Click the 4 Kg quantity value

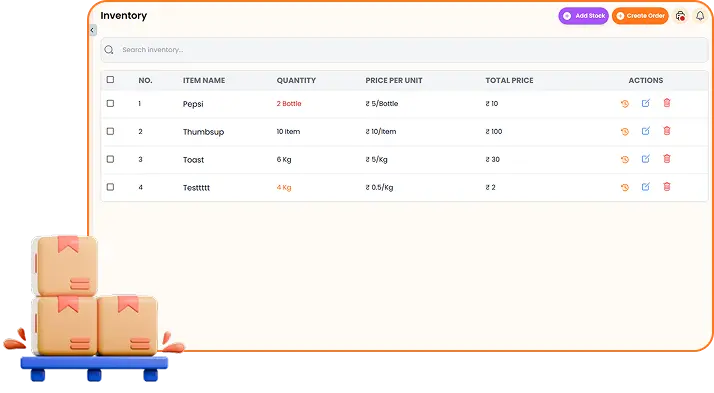(x=284, y=187)
